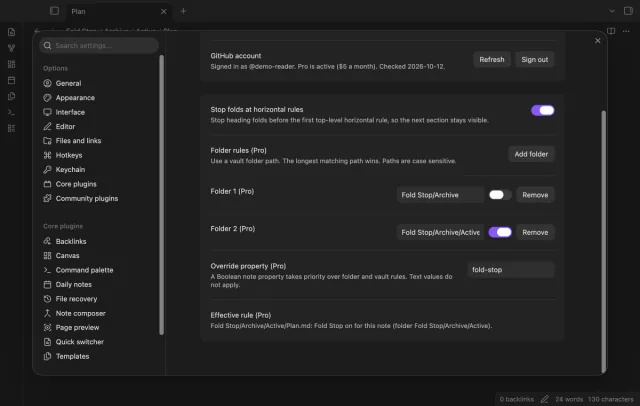
Task: Edit the Folder 2 path field
Action: (440, 232)
